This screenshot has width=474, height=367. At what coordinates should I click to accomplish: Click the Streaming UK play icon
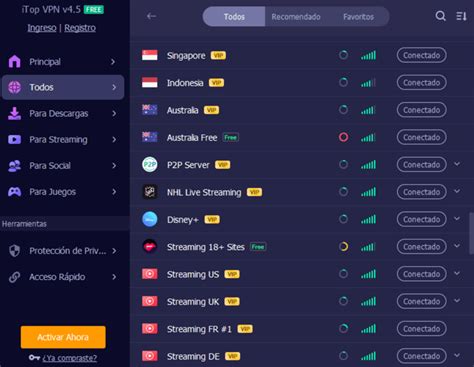pos(150,301)
